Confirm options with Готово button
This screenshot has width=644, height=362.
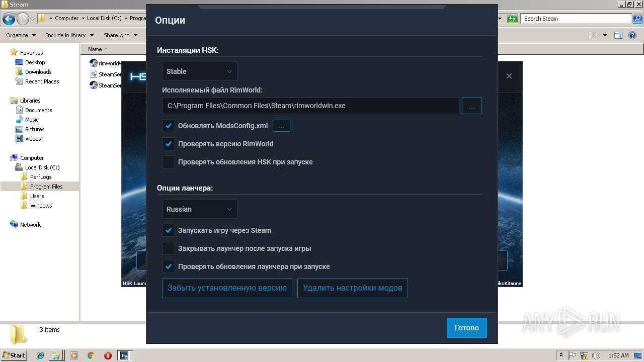click(466, 328)
